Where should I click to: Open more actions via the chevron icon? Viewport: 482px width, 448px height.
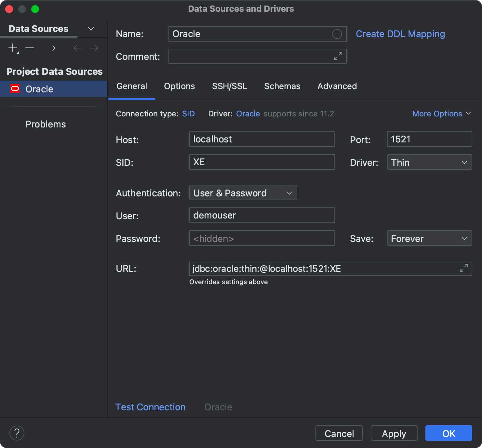[53, 48]
